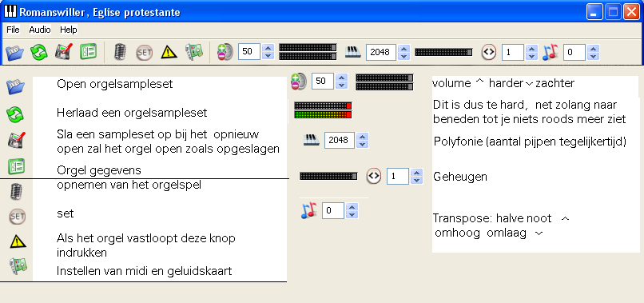Transpose up using the toolbar up arrow
The width and height of the screenshot is (644, 303).
tap(594, 48)
